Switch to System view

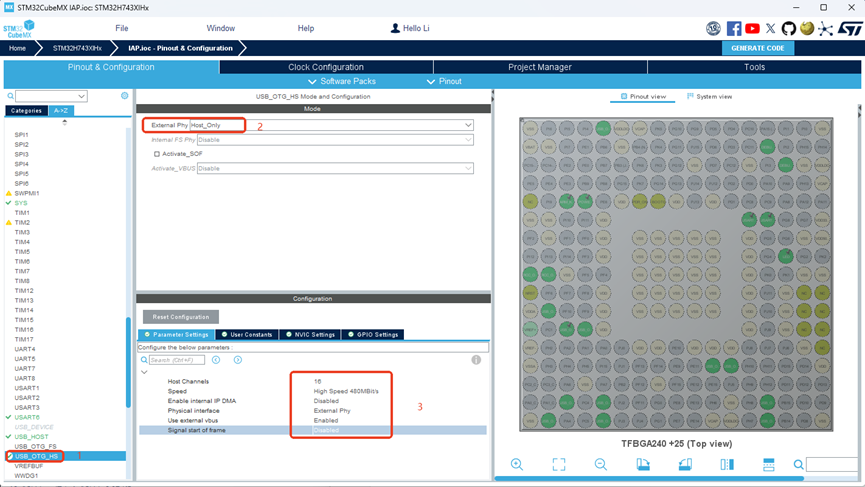709,97
